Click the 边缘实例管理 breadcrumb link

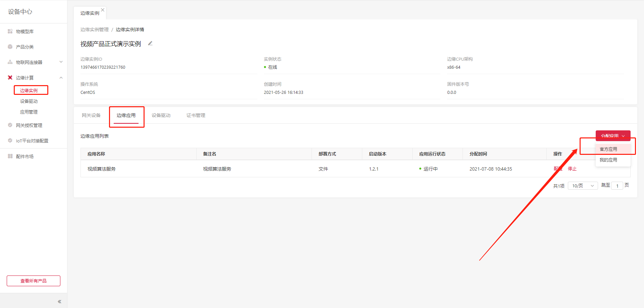click(95, 29)
